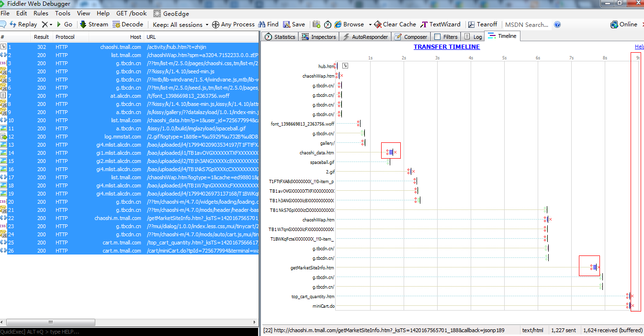Click chaoshi_data.htm bar in timeline
The height and width of the screenshot is (336, 644).
391,152
